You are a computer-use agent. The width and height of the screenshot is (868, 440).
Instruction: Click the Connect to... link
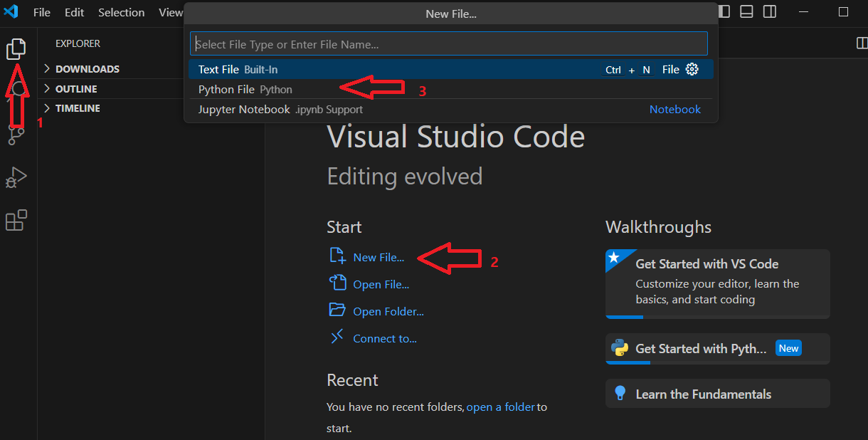[384, 338]
